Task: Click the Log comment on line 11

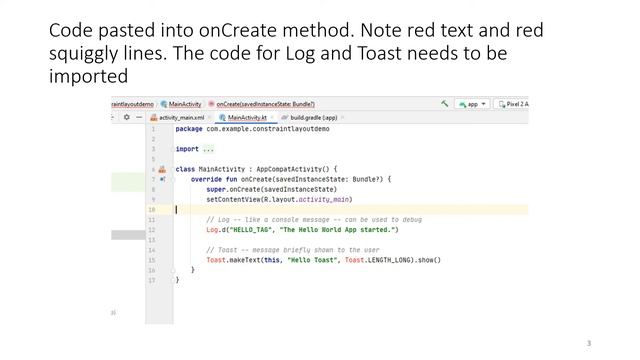Action: [x=314, y=220]
